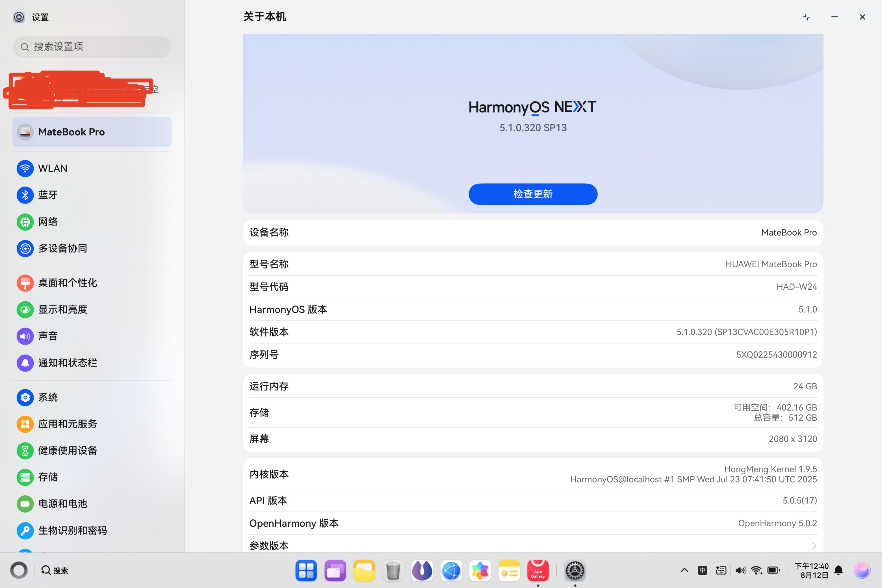Open the launcher grid in dock
882x588 pixels.
click(x=306, y=571)
